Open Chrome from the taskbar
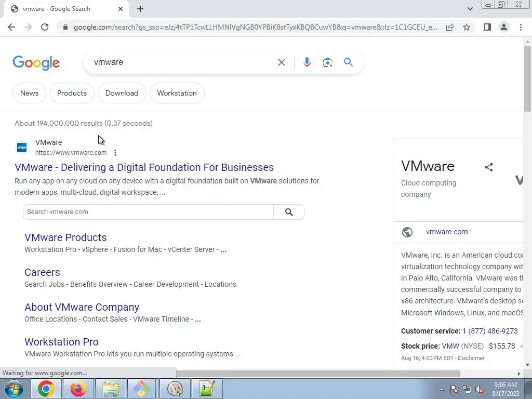Image resolution: width=532 pixels, height=399 pixels. 46,389
